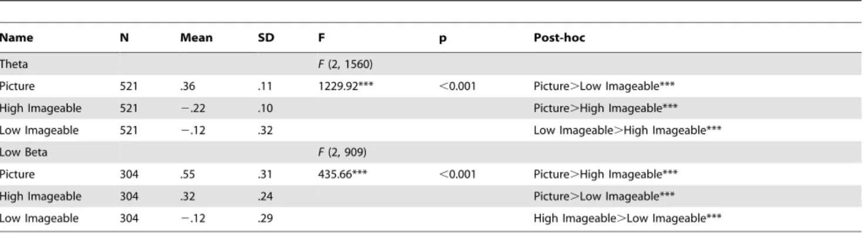This screenshot has height=234, width=868.
Task: Select the Theta Picture mean .36
Action: (x=186, y=85)
